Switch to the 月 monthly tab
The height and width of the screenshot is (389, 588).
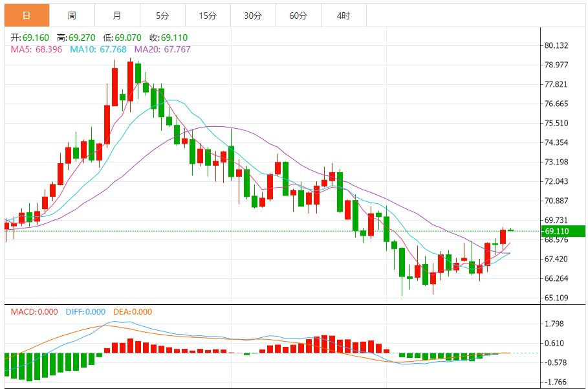click(x=117, y=16)
